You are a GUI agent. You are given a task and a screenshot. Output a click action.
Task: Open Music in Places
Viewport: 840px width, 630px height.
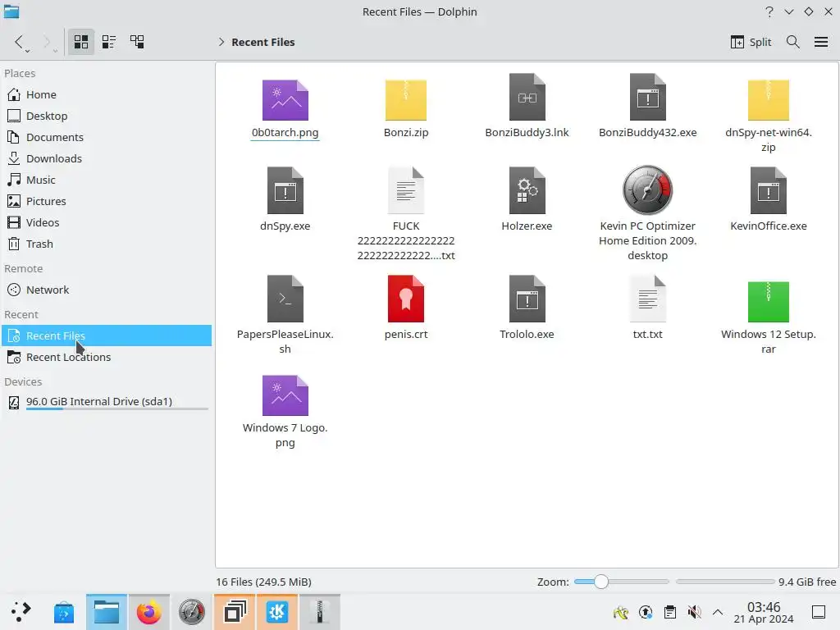click(x=107, y=180)
